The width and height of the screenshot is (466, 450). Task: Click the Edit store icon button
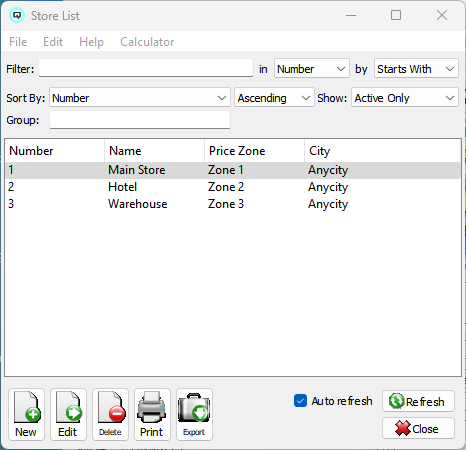(68, 414)
